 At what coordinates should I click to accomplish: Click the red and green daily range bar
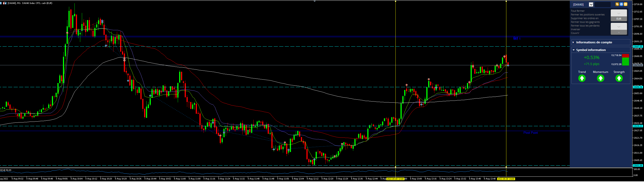pyautogui.click(x=626, y=60)
